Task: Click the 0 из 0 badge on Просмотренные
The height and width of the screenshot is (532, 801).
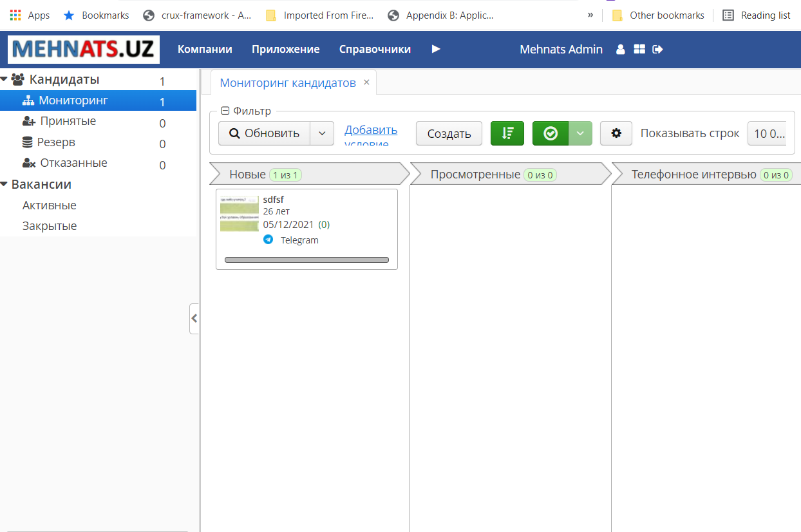Action: click(540, 175)
